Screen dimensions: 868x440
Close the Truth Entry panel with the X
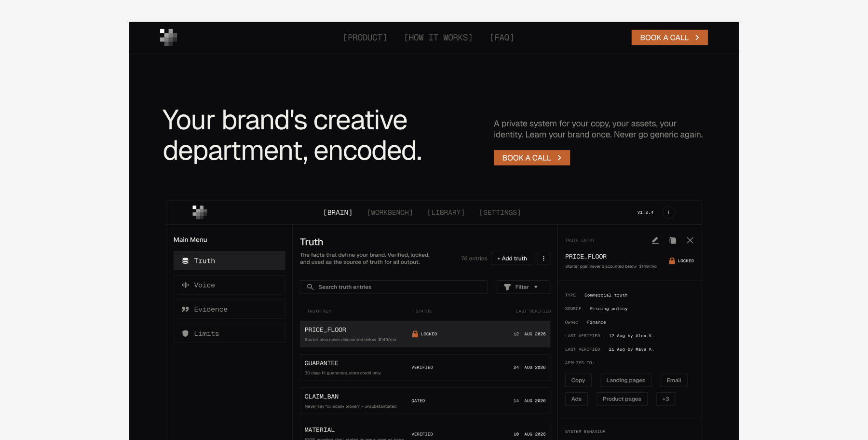point(690,240)
